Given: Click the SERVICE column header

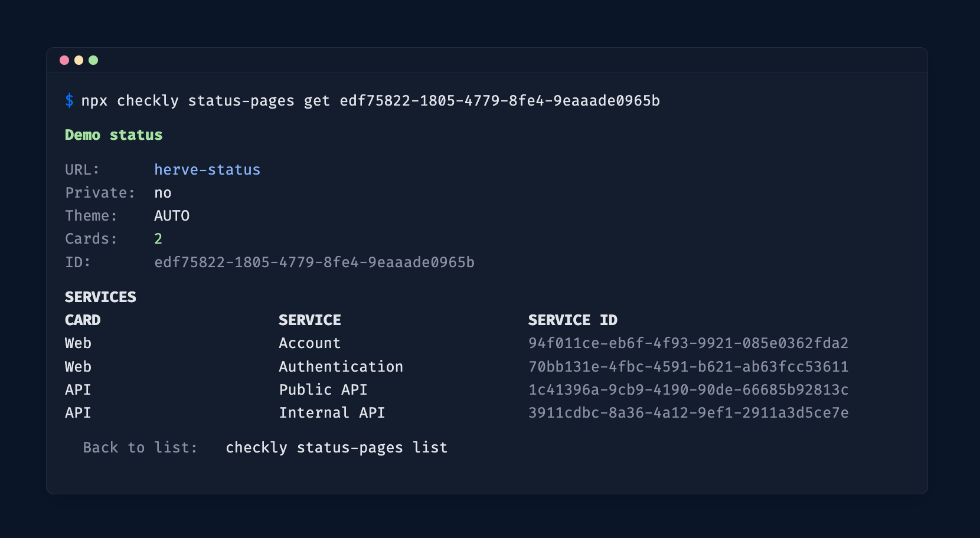Looking at the screenshot, I should point(309,320).
